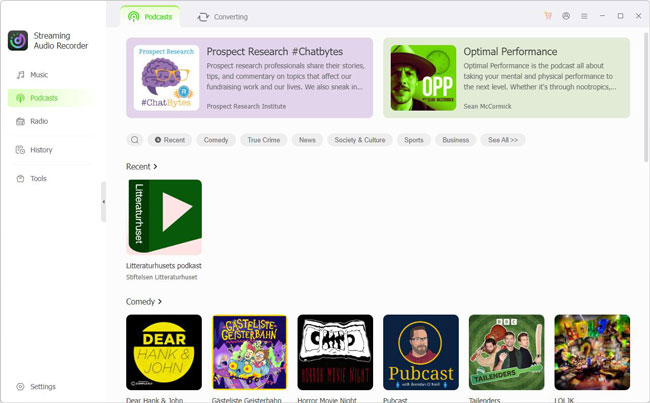Filter by True Crime category chip
This screenshot has height=403, width=650.
point(264,140)
